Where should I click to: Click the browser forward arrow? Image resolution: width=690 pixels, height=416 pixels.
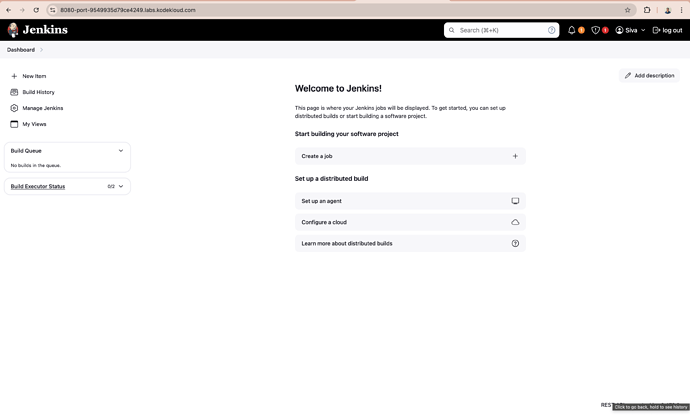(22, 10)
